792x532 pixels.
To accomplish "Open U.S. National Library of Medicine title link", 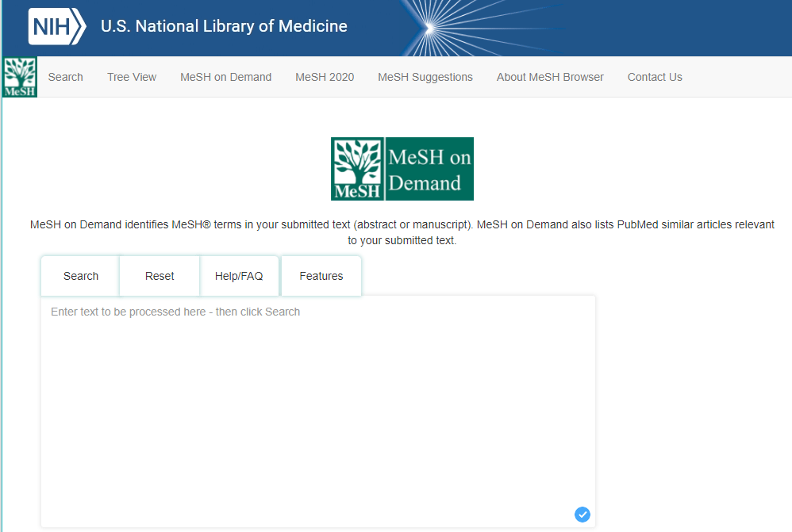I will pos(224,26).
